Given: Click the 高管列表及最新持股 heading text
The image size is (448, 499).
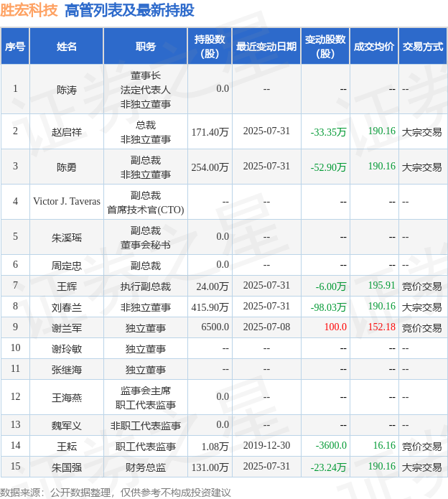Looking at the screenshot, I should coord(129,10).
